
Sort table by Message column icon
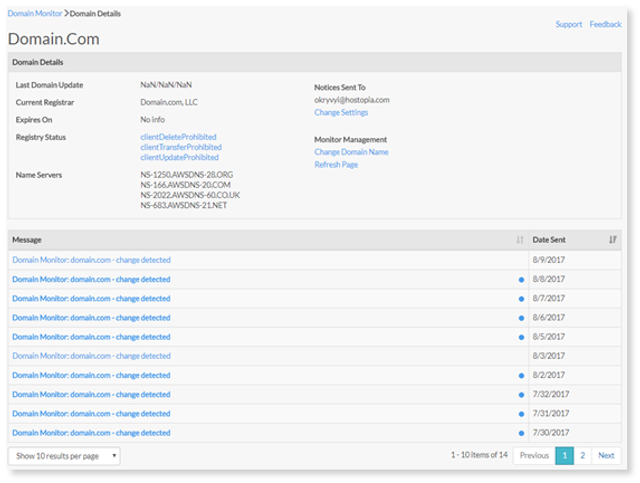[520, 240]
